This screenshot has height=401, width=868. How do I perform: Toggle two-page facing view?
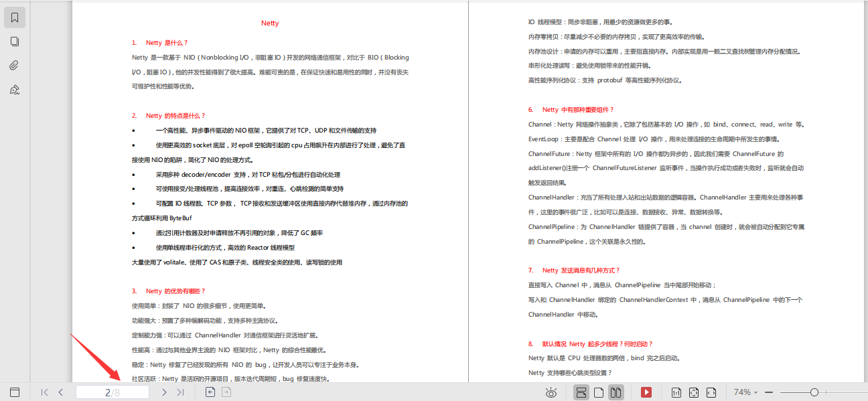click(x=616, y=392)
